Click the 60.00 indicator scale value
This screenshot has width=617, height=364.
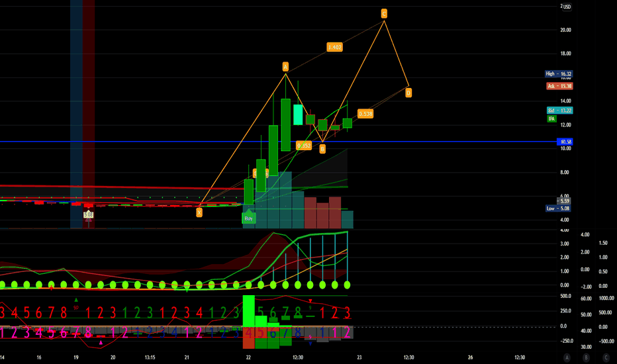click(586, 298)
